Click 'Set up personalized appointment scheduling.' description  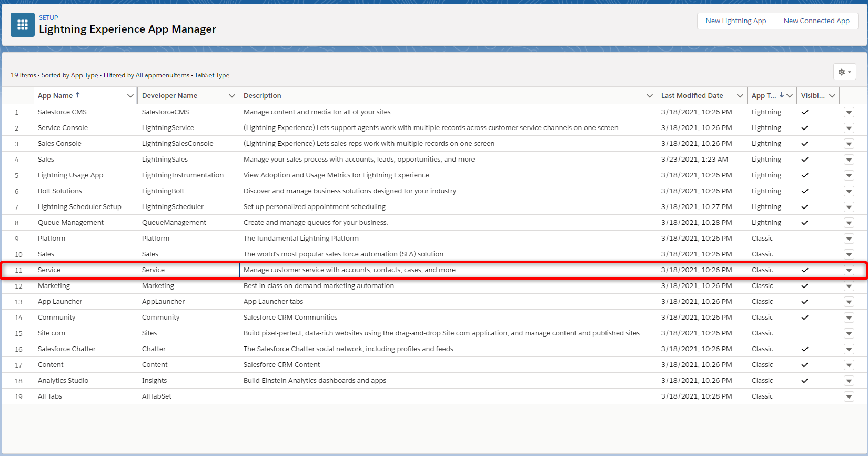click(x=315, y=207)
